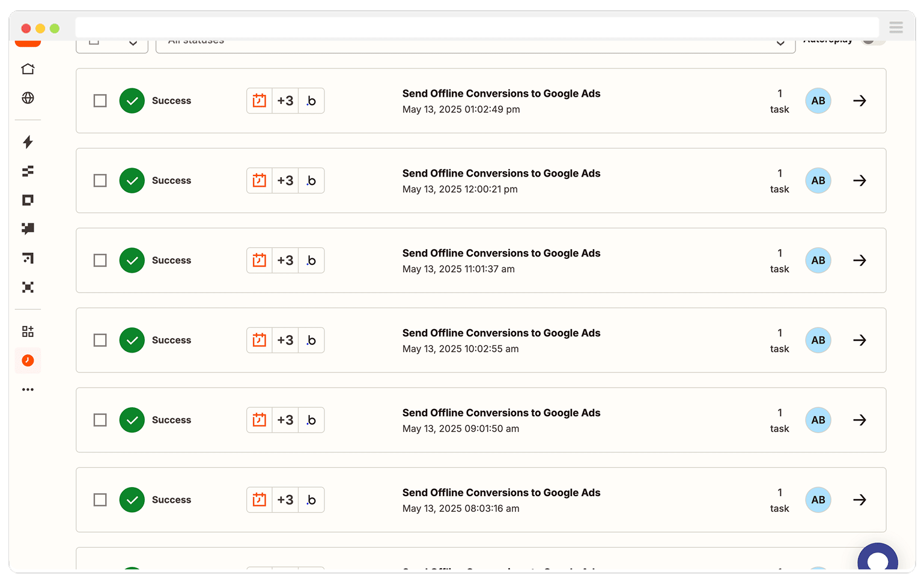Click the 1 task count in 08:03:16 am row
This screenshot has height=582, width=924.
(780, 500)
